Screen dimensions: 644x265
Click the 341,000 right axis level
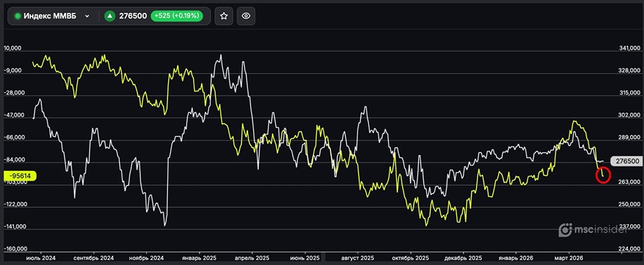pyautogui.click(x=629, y=48)
